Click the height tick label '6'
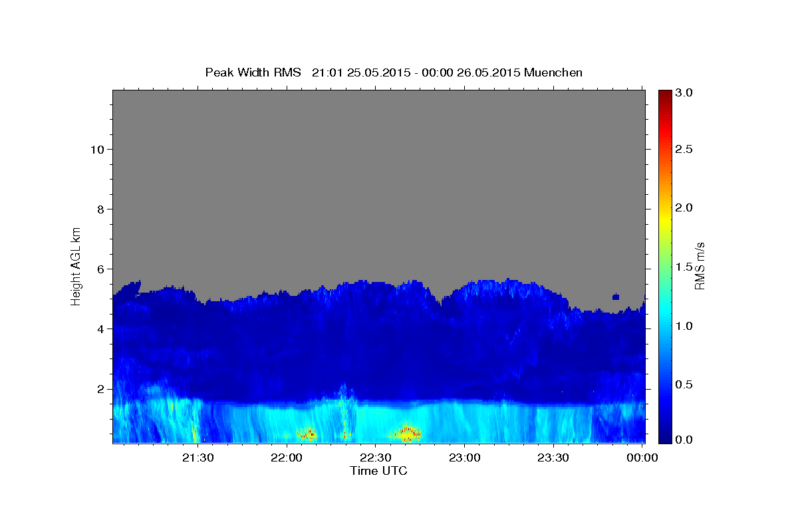Screen dimensions: 798x532 coord(99,269)
